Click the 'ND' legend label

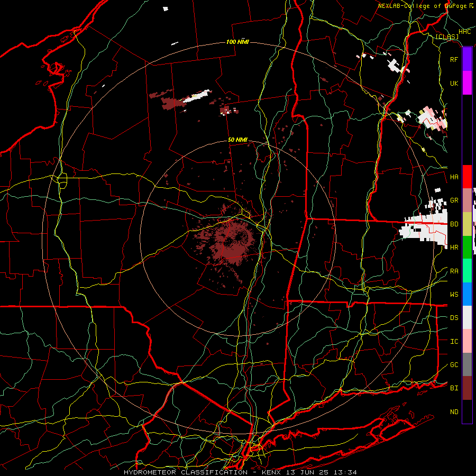(x=454, y=412)
